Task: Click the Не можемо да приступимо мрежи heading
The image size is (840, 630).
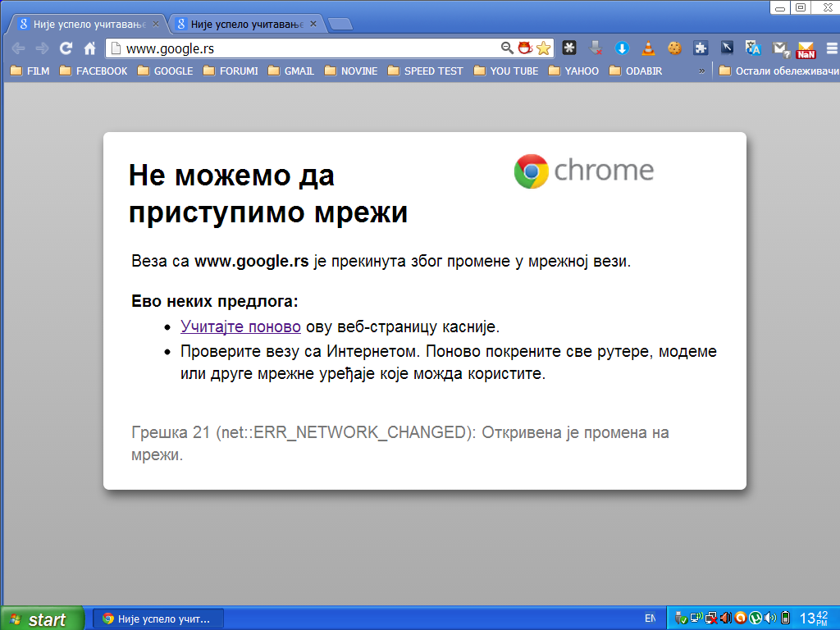Action: [268, 194]
